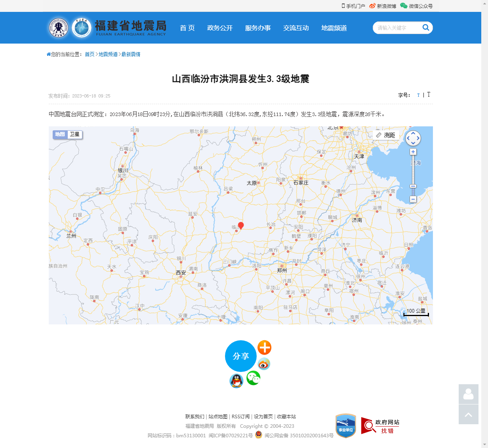Select the small blue T font size option
This screenshot has height=448, width=488.
(x=418, y=95)
